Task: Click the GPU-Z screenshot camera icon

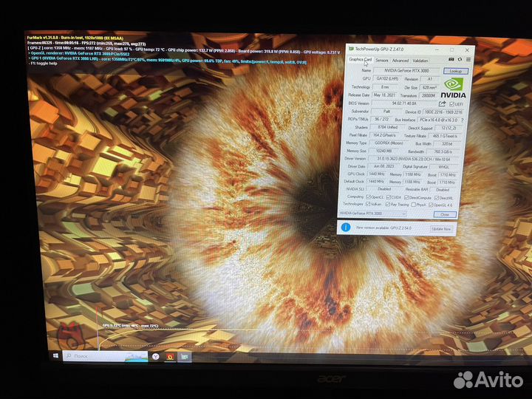Action: [451, 59]
